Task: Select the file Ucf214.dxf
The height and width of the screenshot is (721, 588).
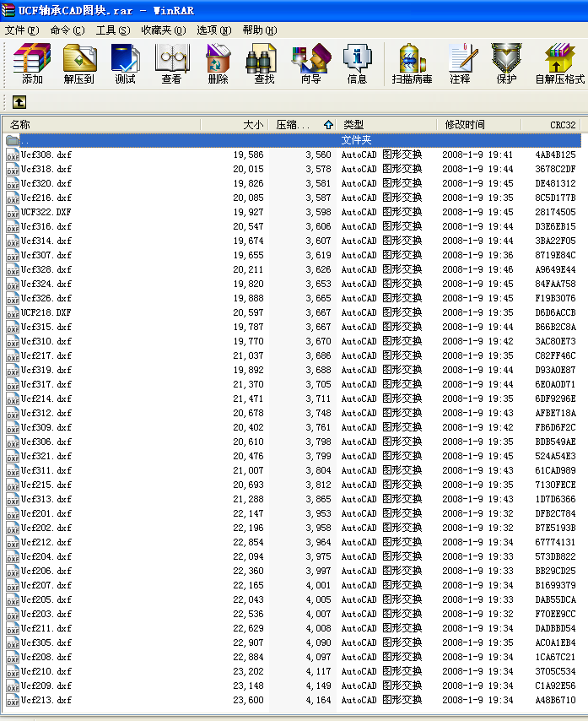Action: tap(46, 398)
